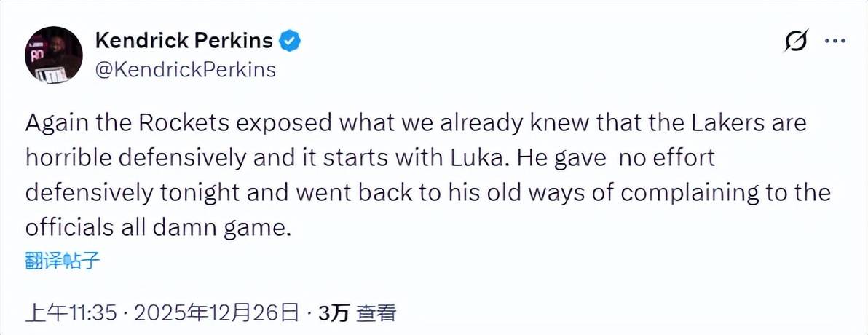The height and width of the screenshot is (335, 868).
Task: Open Kendrick Perkins' profile avatar
Action: [54, 54]
